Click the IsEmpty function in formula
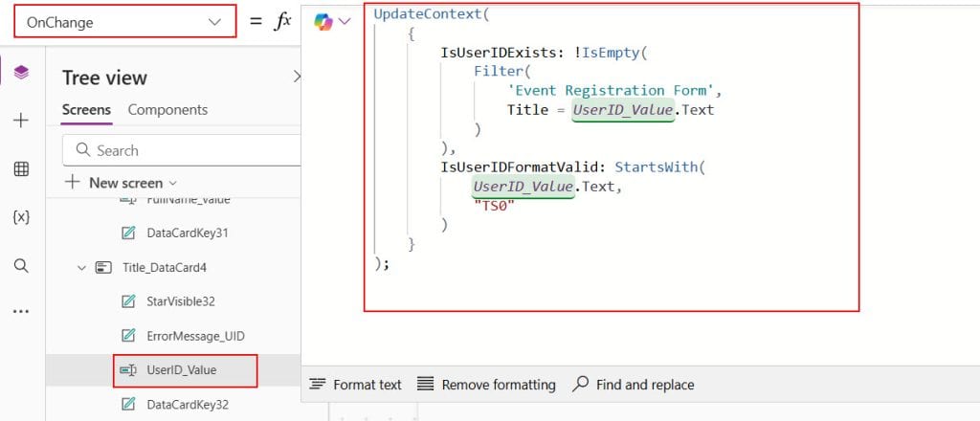The height and width of the screenshot is (421, 980). [612, 53]
